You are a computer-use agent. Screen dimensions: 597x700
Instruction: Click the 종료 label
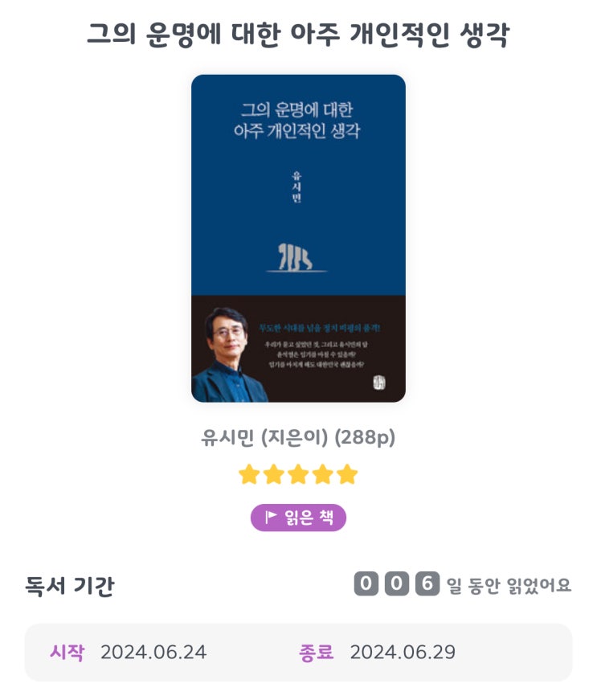click(316, 653)
